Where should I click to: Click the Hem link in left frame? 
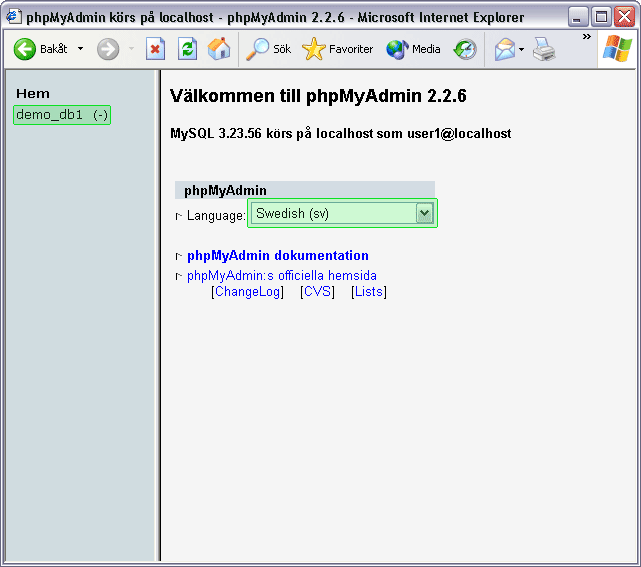(x=32, y=93)
